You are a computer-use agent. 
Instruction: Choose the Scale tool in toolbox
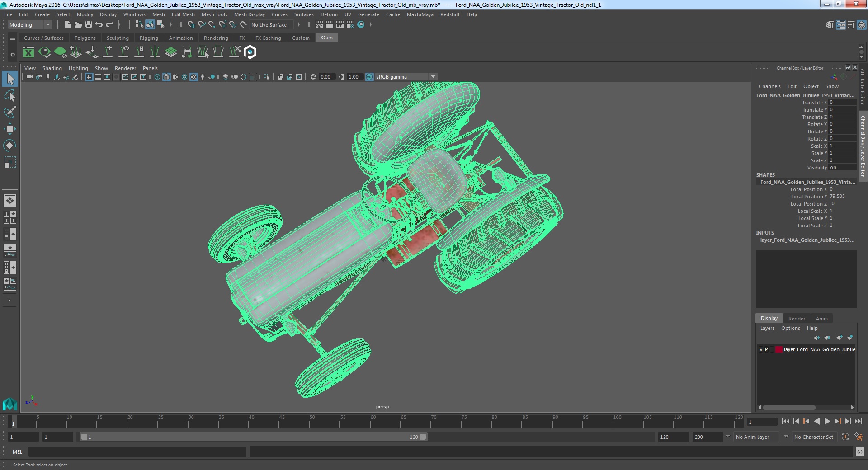click(x=10, y=162)
